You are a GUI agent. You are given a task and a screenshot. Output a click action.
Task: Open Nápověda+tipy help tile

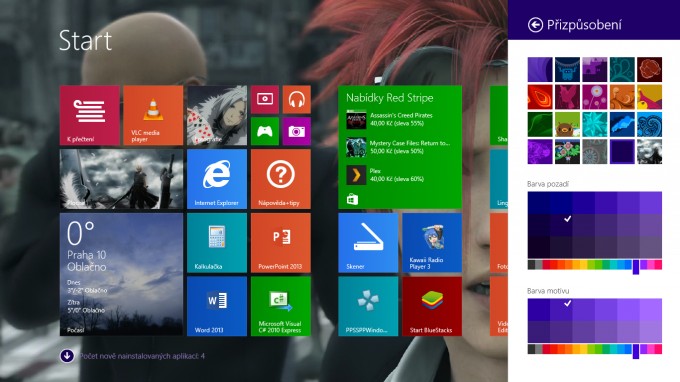[281, 179]
